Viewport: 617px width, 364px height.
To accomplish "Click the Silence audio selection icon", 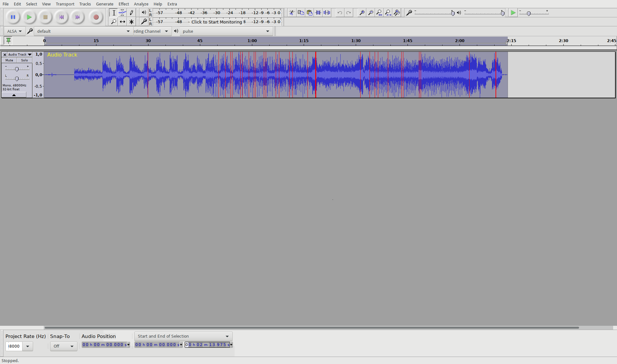I will pos(327,13).
